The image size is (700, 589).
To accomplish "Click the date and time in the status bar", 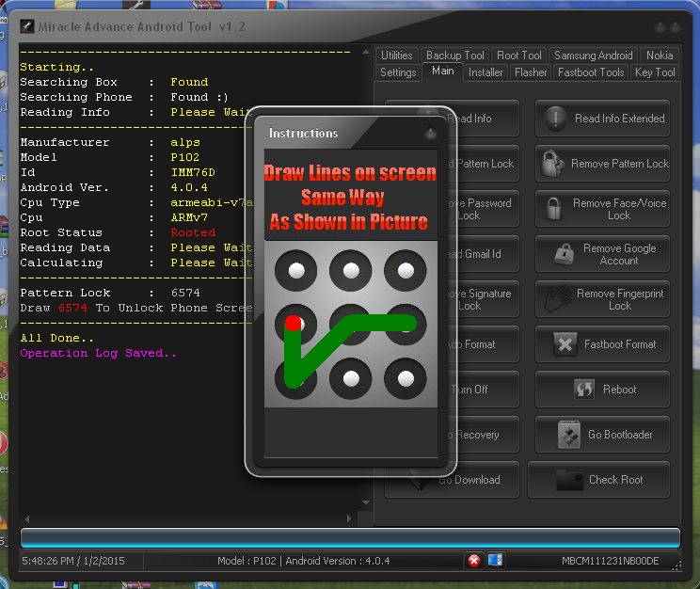I will coord(73,561).
